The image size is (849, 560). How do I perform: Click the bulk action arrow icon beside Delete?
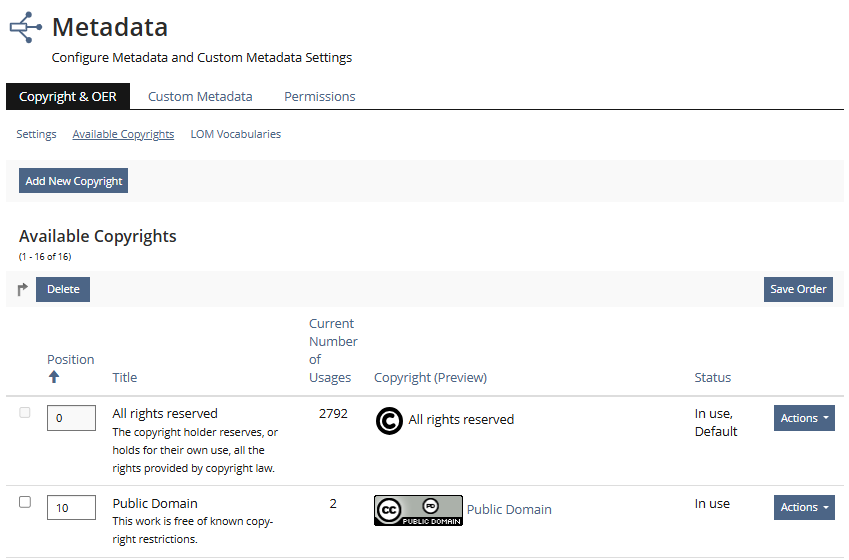(23, 290)
